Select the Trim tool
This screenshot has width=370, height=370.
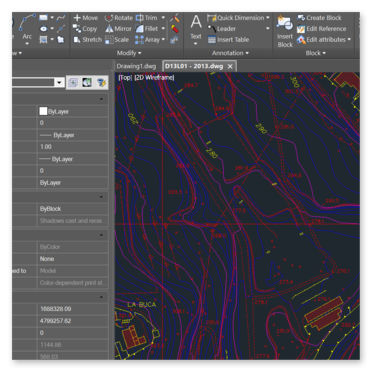tap(146, 18)
